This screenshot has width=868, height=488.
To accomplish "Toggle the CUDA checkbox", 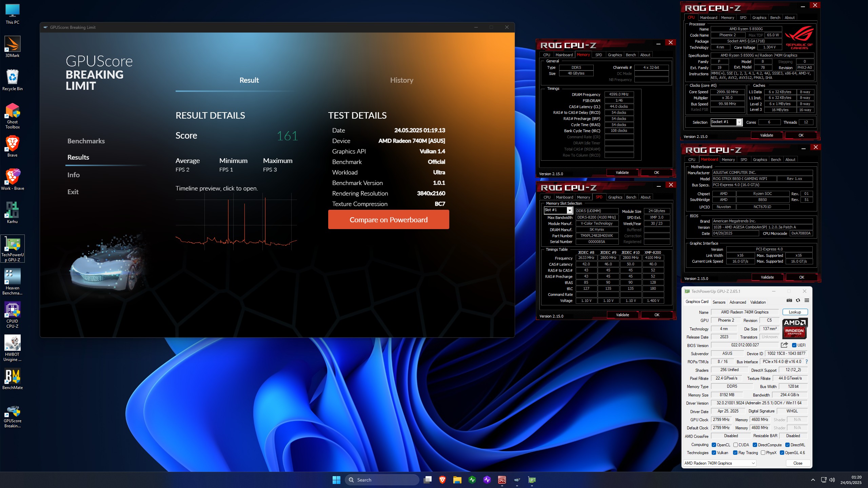I will point(735,445).
